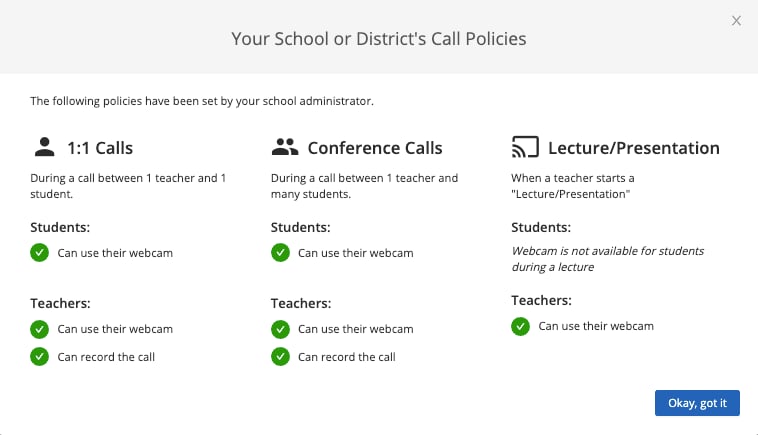Select the '1:1 Calls' heading text
Screen dimensions: 758x435
[x=100, y=148]
